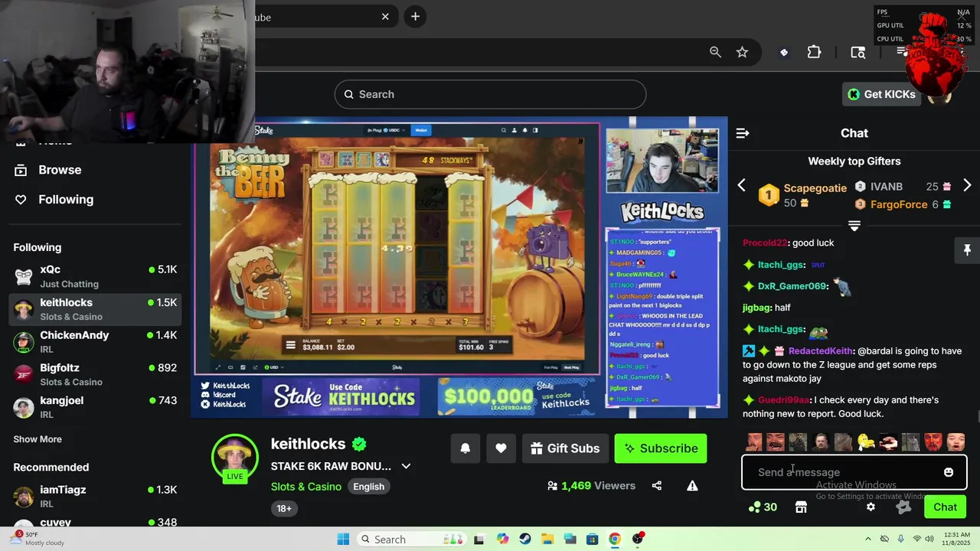Click the share stream icon

[x=656, y=485]
